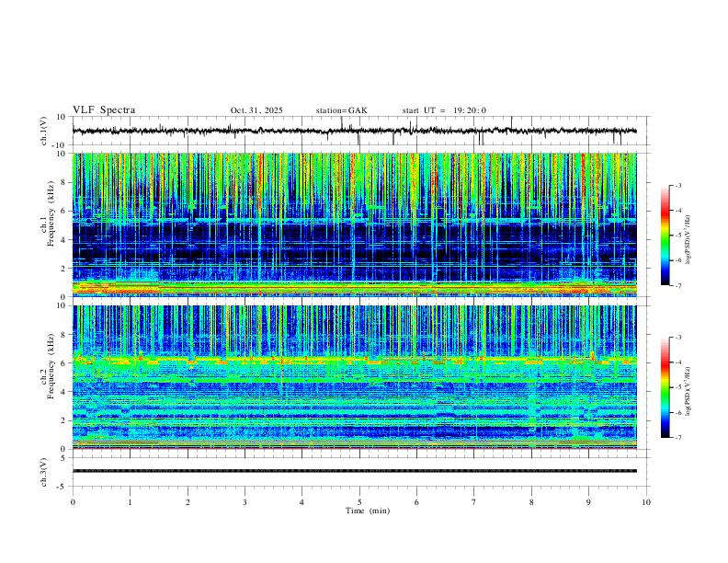The height and width of the screenshot is (563, 728).
Task: Click the upper PSD color scale bar
Action: point(665,236)
